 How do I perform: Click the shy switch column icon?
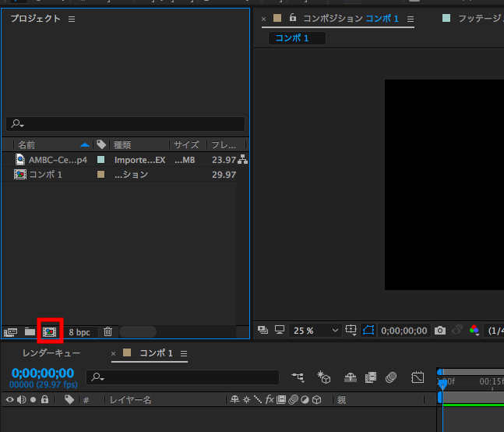[234, 399]
